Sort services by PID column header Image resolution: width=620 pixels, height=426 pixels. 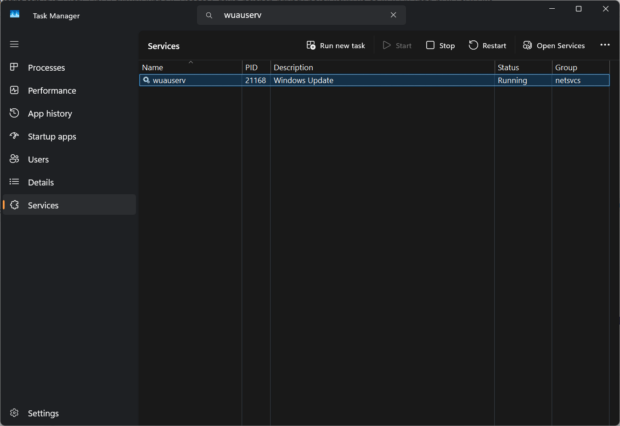pos(252,67)
